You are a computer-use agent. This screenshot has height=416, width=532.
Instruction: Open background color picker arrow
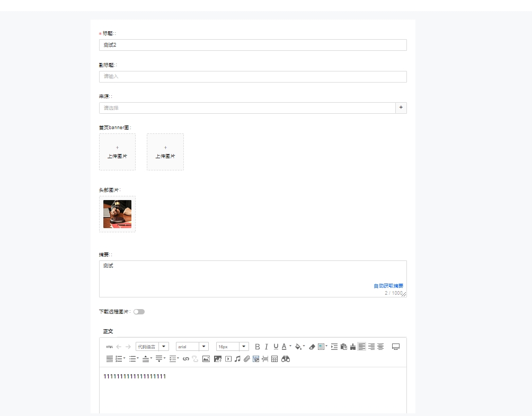pyautogui.click(x=304, y=346)
